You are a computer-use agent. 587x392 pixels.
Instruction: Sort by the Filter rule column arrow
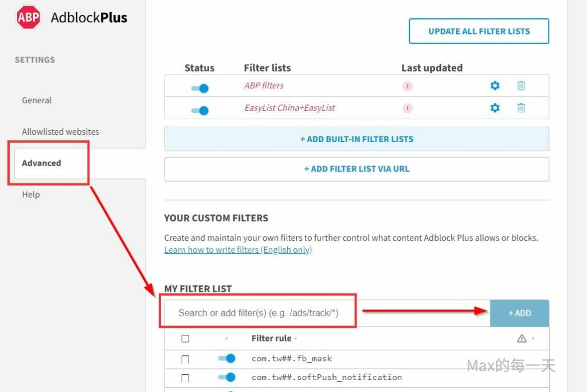pyautogui.click(x=296, y=339)
